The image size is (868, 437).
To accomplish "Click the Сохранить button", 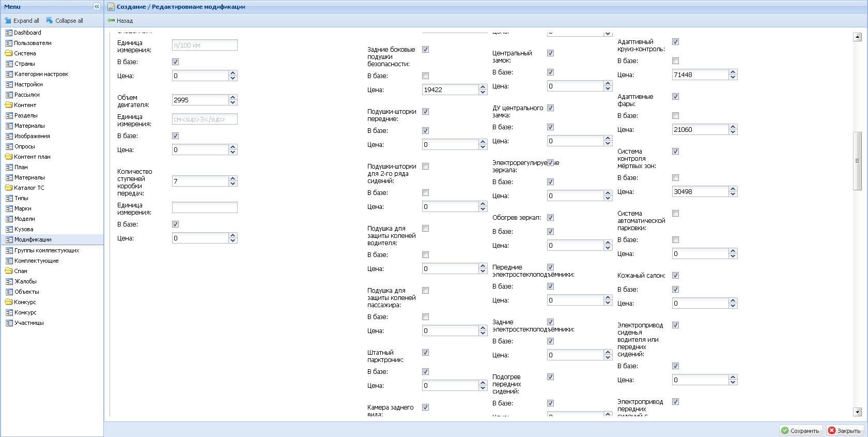I will [800, 430].
